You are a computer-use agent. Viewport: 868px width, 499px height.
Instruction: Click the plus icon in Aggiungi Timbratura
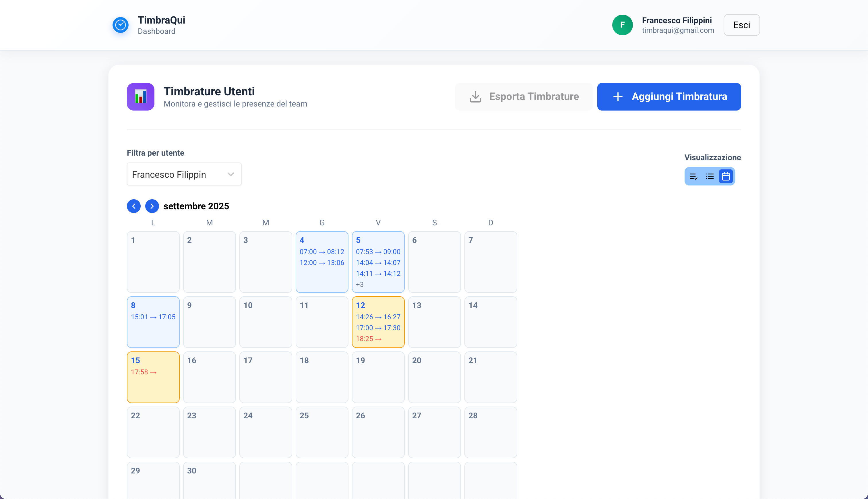[x=618, y=97]
